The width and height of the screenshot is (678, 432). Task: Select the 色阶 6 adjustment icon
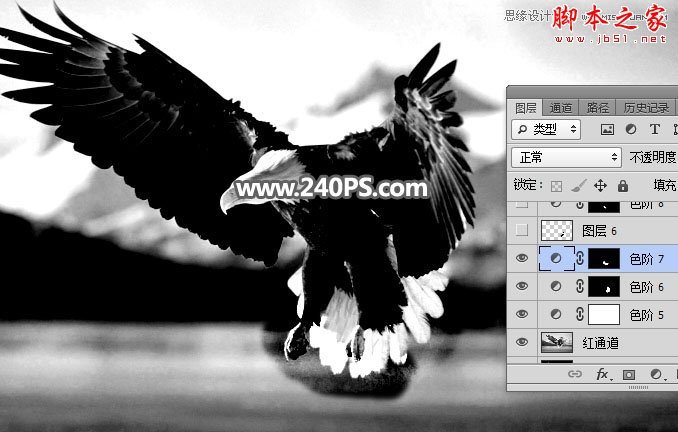pos(556,286)
